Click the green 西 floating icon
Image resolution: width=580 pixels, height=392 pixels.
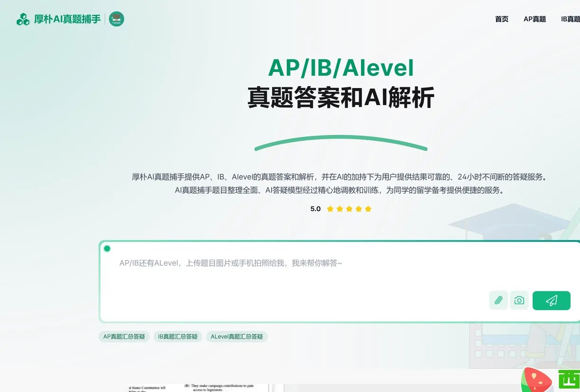pos(569,381)
